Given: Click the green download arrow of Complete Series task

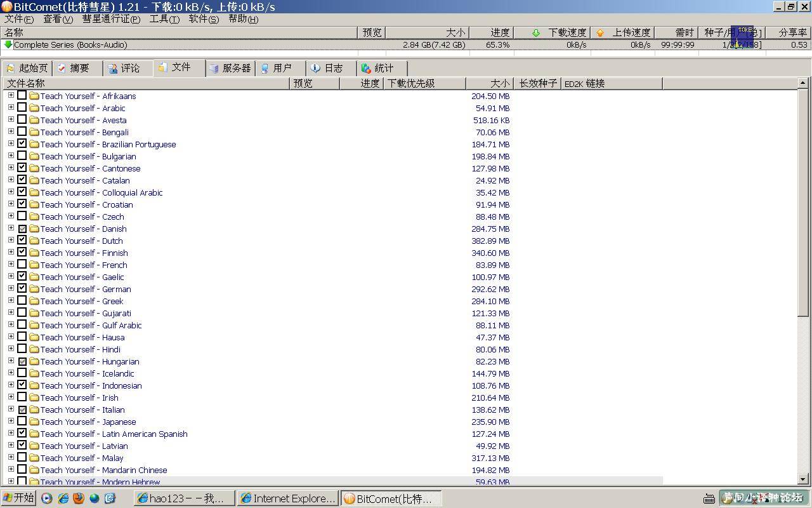Looking at the screenshot, I should (x=8, y=44).
